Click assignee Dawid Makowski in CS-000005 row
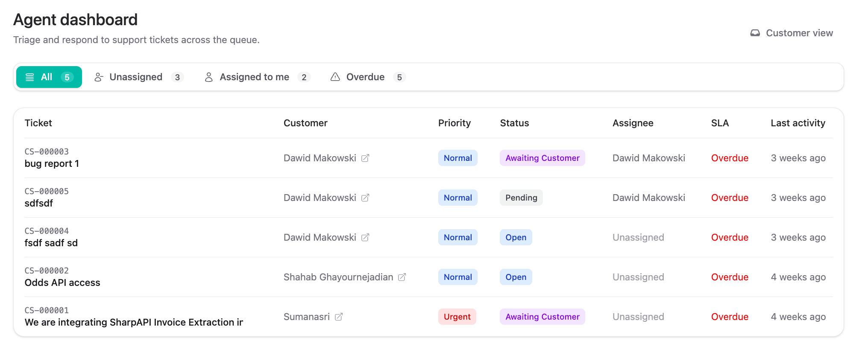The width and height of the screenshot is (868, 361). tap(649, 198)
